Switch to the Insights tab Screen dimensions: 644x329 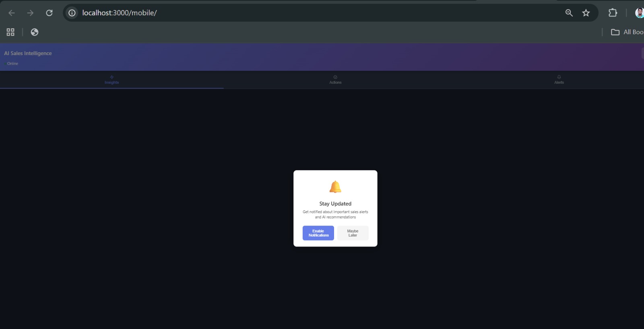[x=111, y=80]
